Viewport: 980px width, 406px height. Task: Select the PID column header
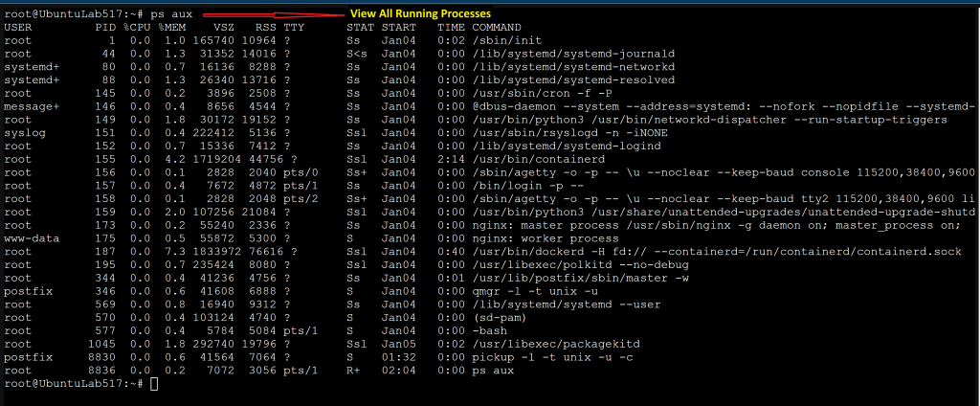[x=105, y=28]
